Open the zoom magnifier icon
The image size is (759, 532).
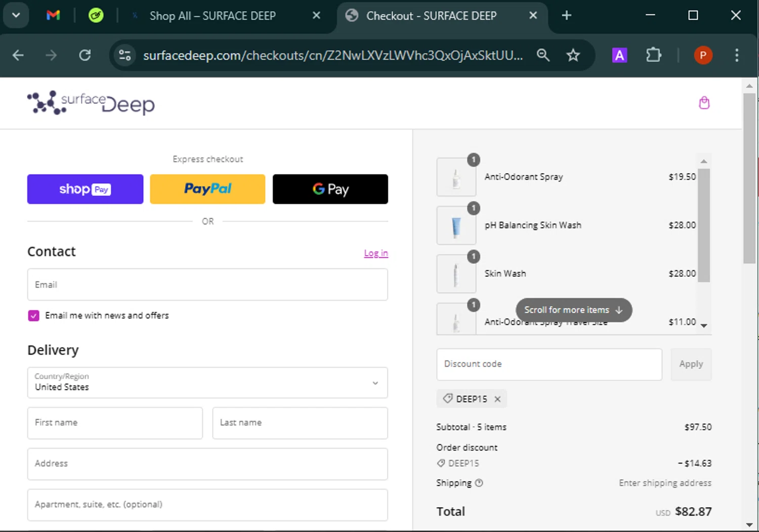coord(543,55)
